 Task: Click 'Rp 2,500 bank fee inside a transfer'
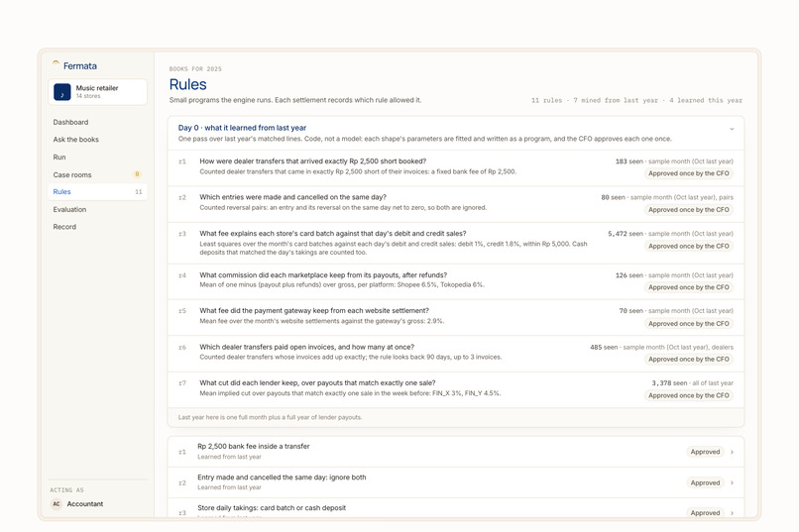[x=253, y=447]
